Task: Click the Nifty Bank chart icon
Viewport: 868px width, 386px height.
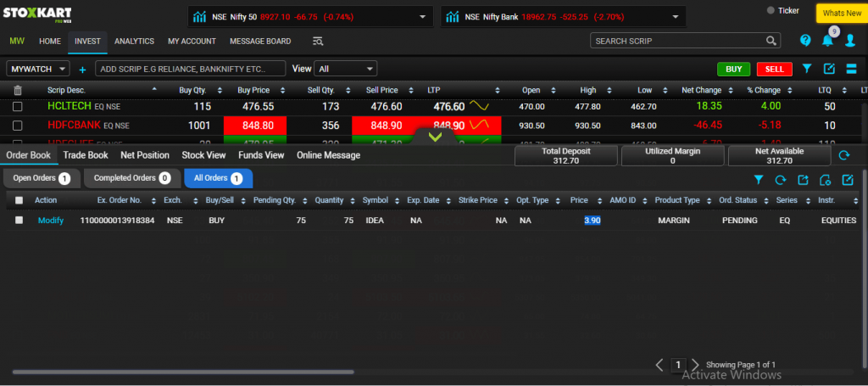Action: [x=453, y=17]
